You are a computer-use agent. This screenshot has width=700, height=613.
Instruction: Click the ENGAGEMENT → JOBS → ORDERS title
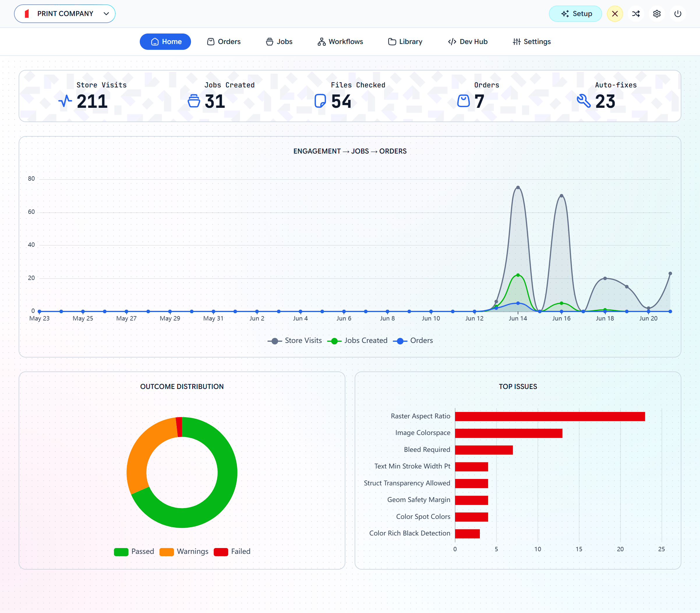coord(350,151)
